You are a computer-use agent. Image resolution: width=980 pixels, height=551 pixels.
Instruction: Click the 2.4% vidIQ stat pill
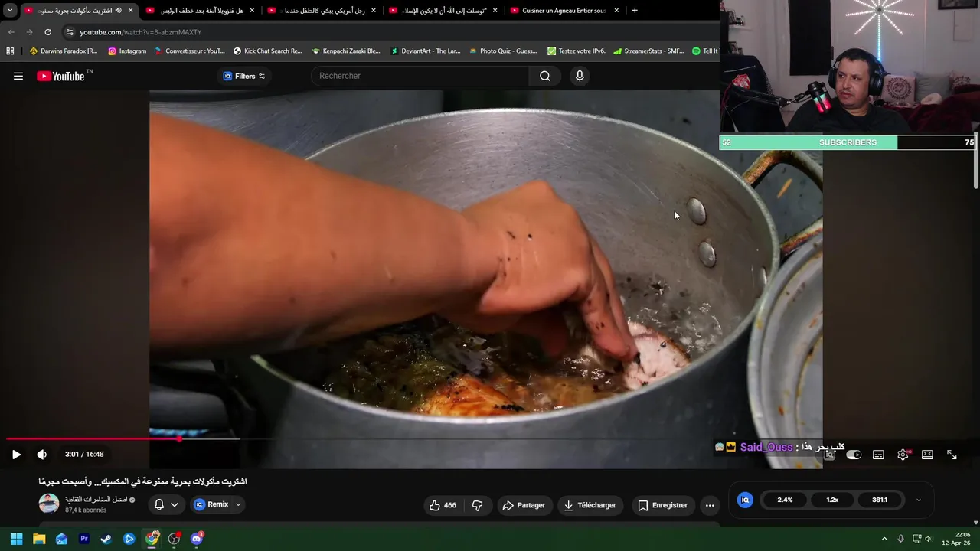tap(785, 500)
